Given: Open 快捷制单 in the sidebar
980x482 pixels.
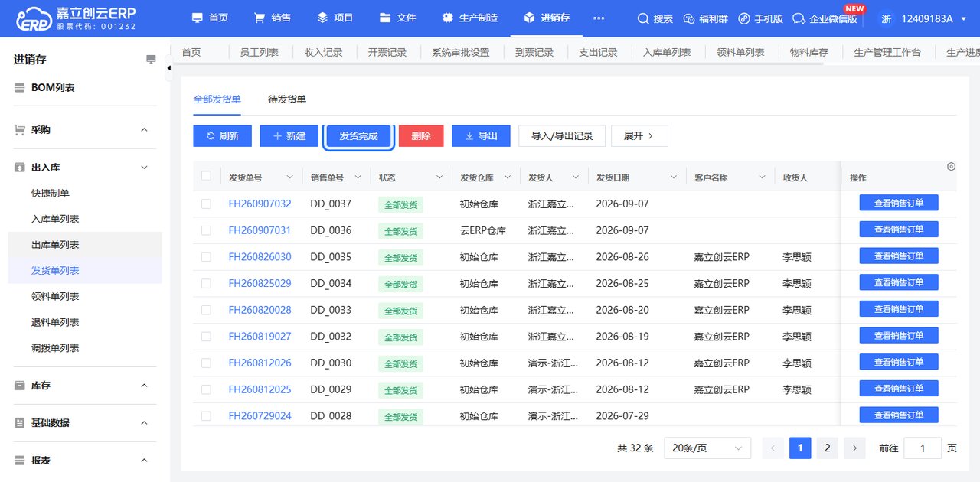Looking at the screenshot, I should point(51,194).
